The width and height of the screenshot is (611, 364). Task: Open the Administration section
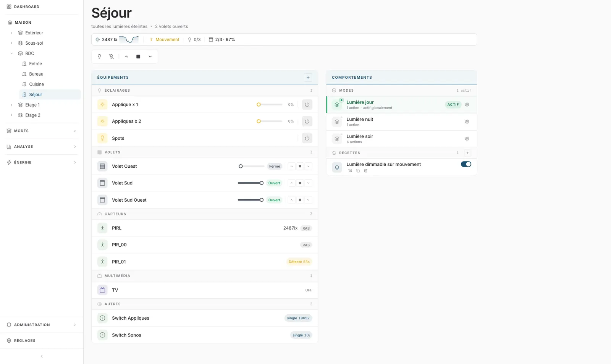pos(42,325)
